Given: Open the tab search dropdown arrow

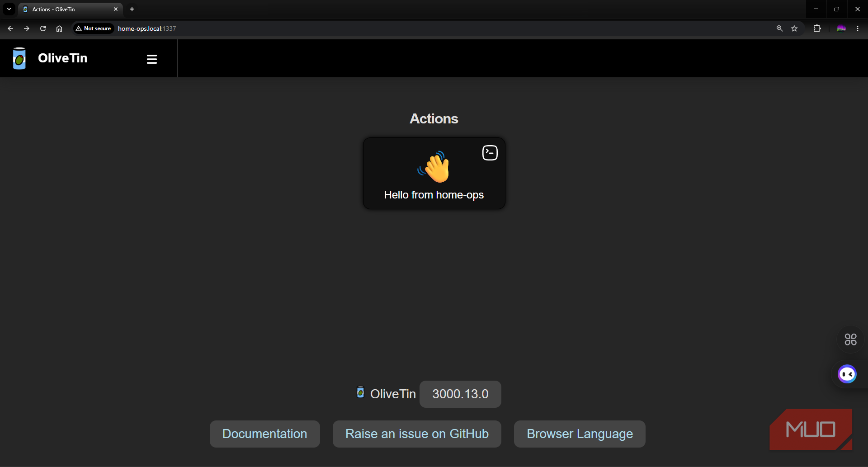Looking at the screenshot, I should 9,9.
